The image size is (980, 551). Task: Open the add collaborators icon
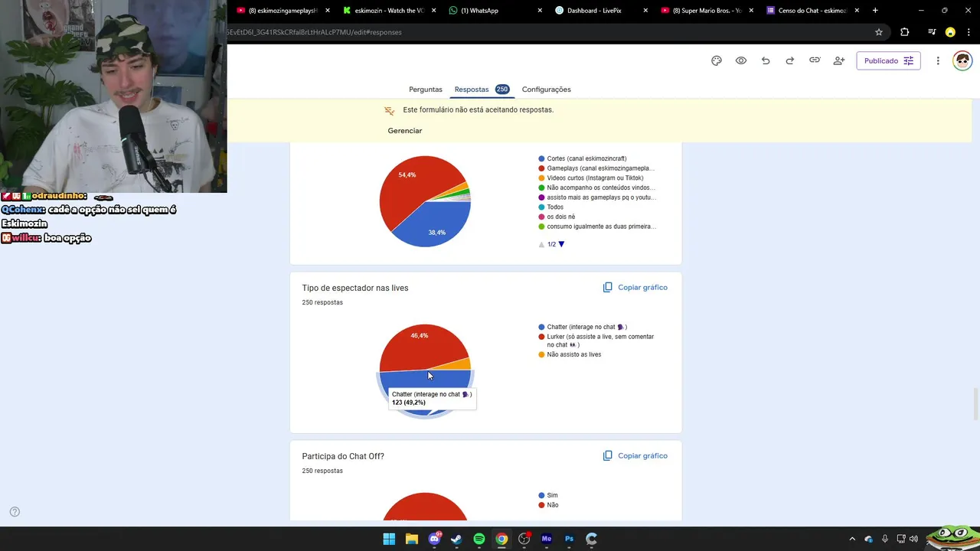point(839,60)
